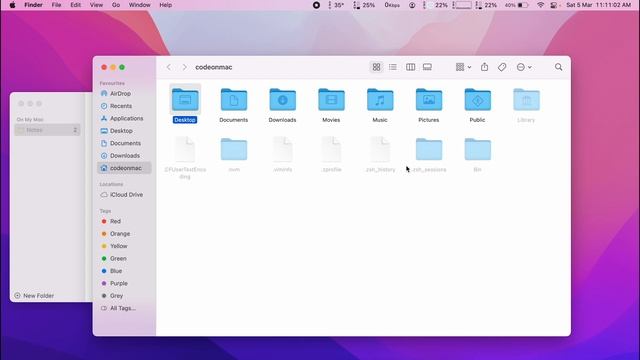Viewport: 640px width, 360px height.
Task: Open the Go menu
Action: (x=116, y=5)
